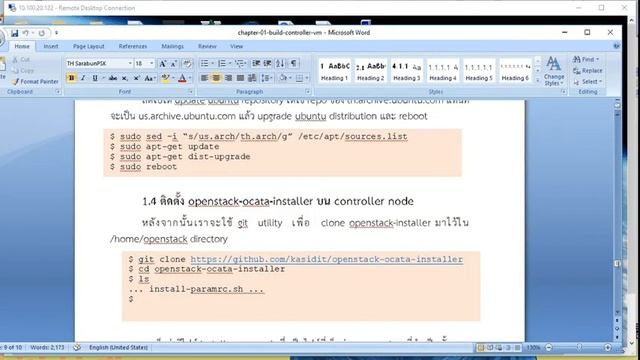Start a numbered list
Screen dimensions: 640x360
(222, 63)
